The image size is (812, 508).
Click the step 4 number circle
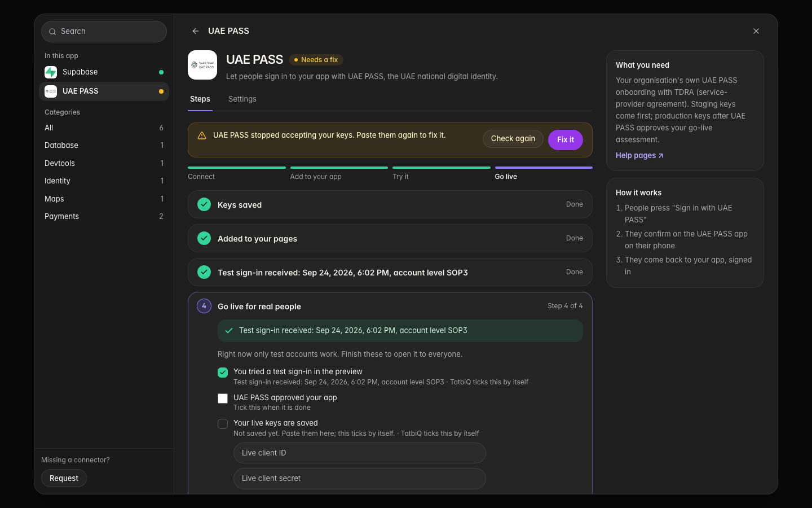pyautogui.click(x=204, y=306)
